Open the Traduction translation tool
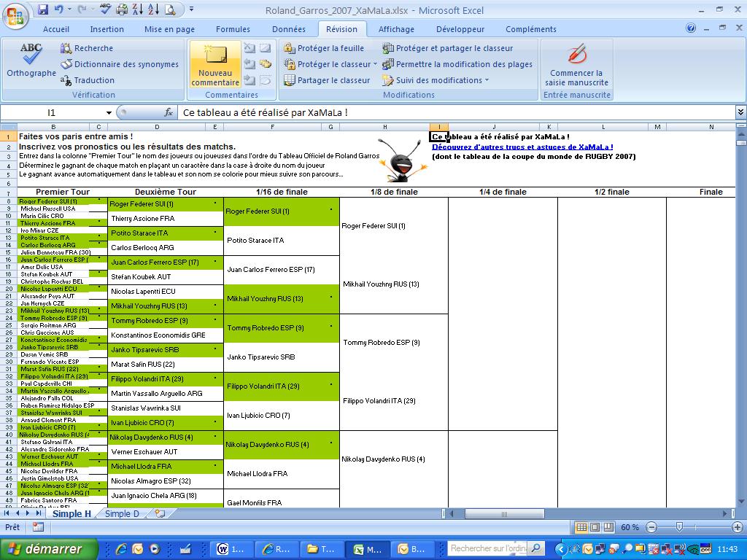Screen dimensions: 747x560 pos(88,80)
